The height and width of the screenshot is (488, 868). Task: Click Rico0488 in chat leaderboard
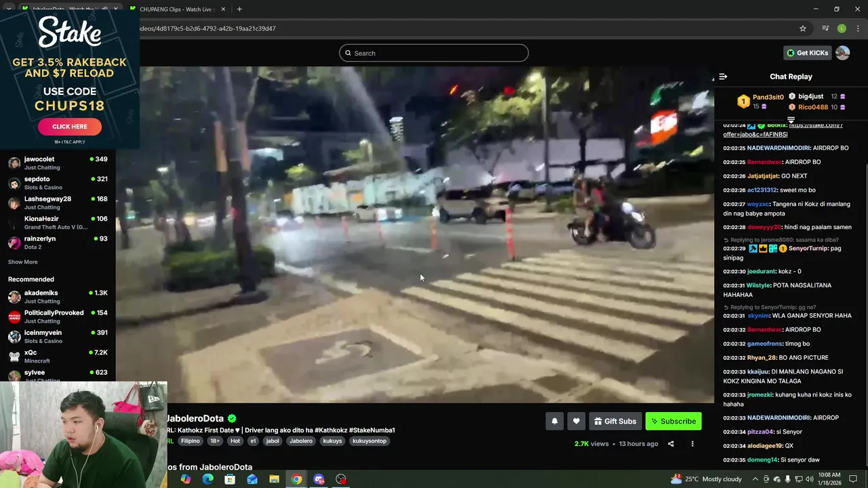coord(813,107)
